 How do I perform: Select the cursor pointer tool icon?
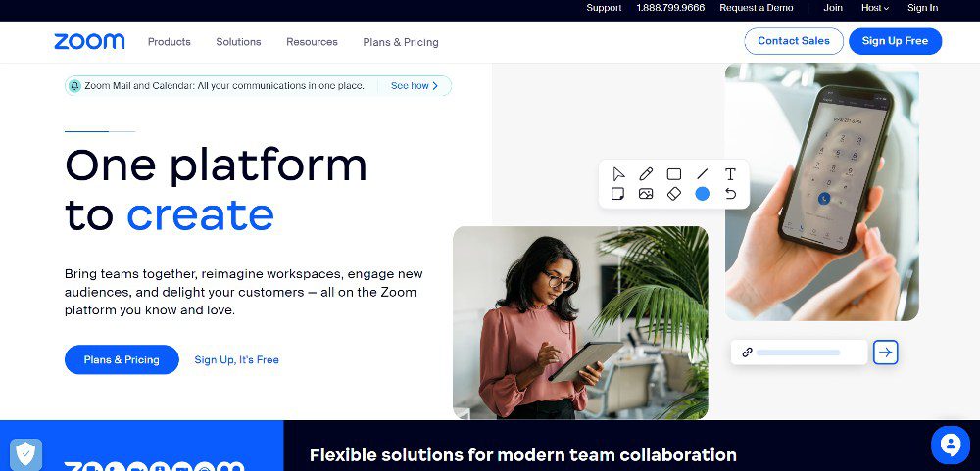point(618,174)
